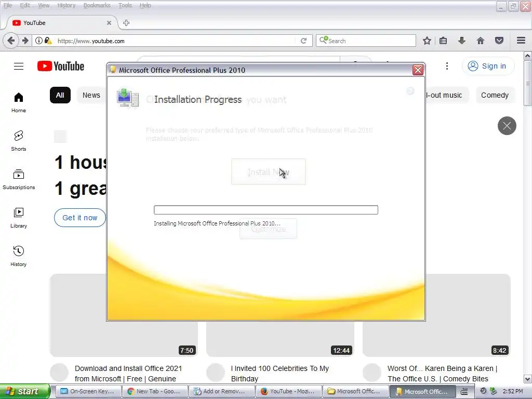
Task: Open History in YouTube sidebar
Action: pos(19,256)
